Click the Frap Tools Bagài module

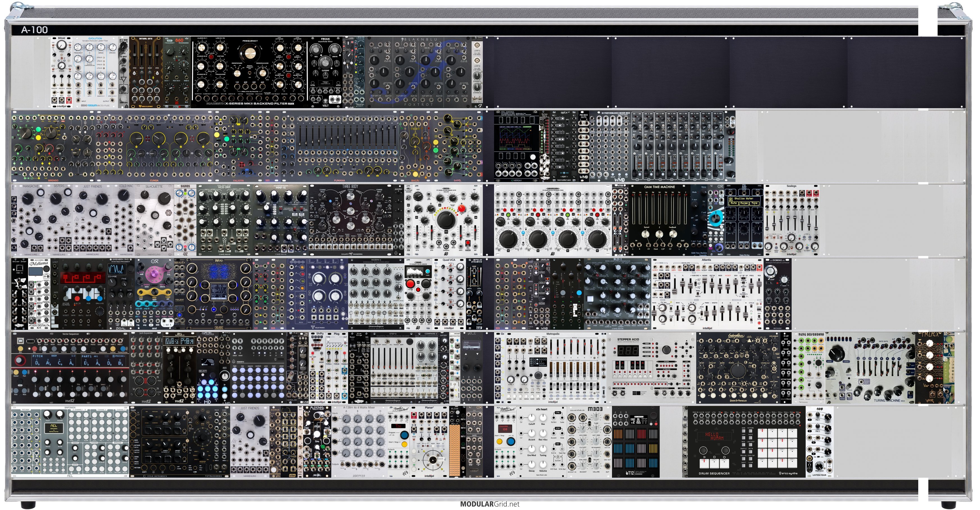pos(416,147)
